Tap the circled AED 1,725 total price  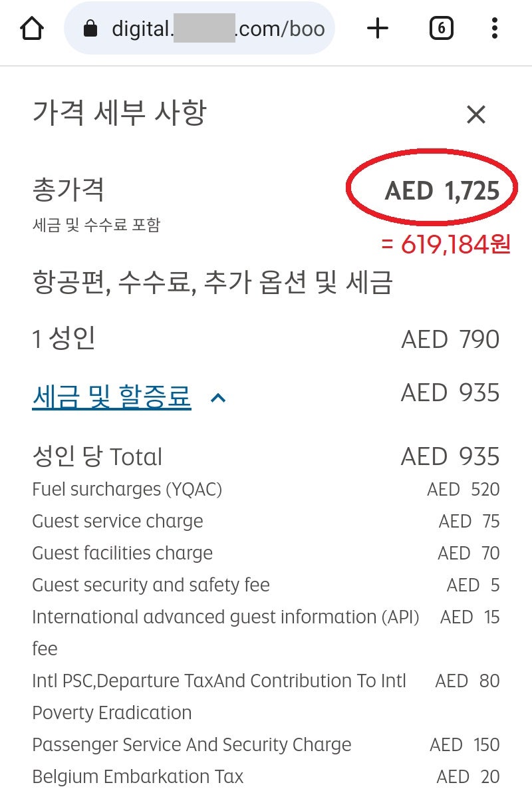coord(442,192)
